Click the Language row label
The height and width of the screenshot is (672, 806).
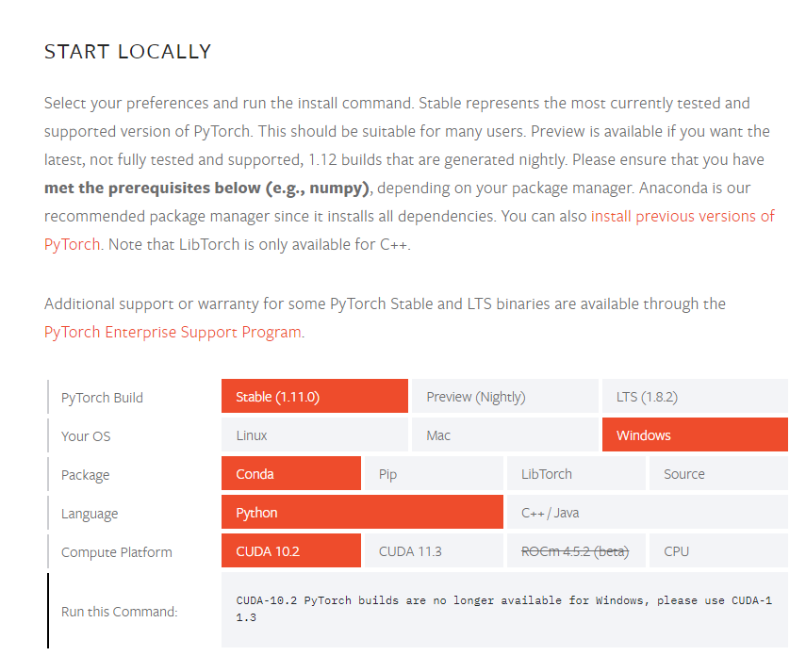tap(90, 514)
